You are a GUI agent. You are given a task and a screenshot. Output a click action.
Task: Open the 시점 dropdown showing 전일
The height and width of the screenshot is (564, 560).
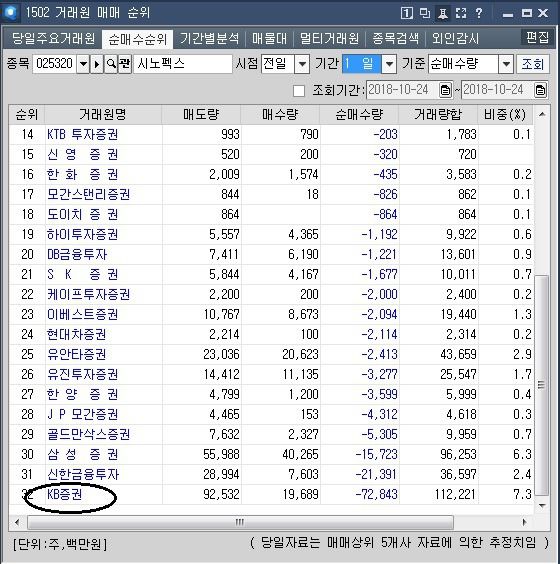point(302,64)
